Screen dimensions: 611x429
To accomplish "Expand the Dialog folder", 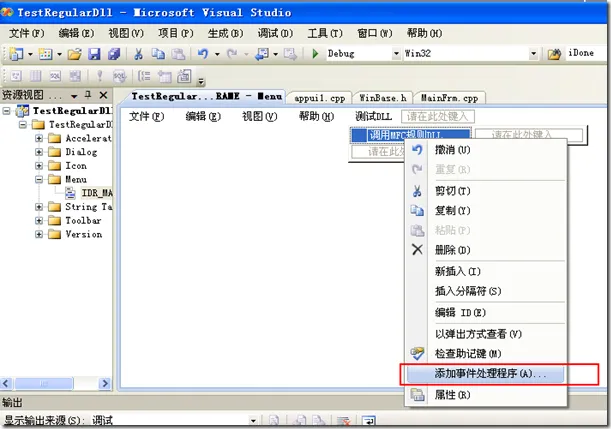I will click(x=39, y=152).
